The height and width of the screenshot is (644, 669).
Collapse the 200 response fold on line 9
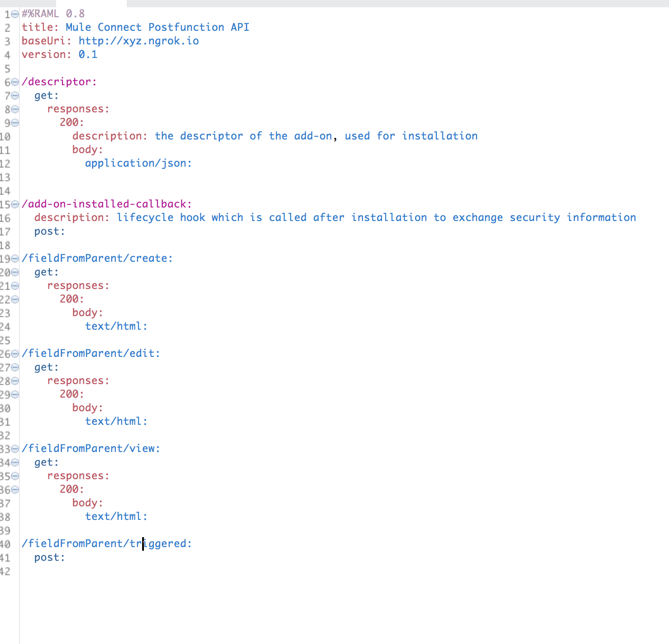(x=14, y=123)
